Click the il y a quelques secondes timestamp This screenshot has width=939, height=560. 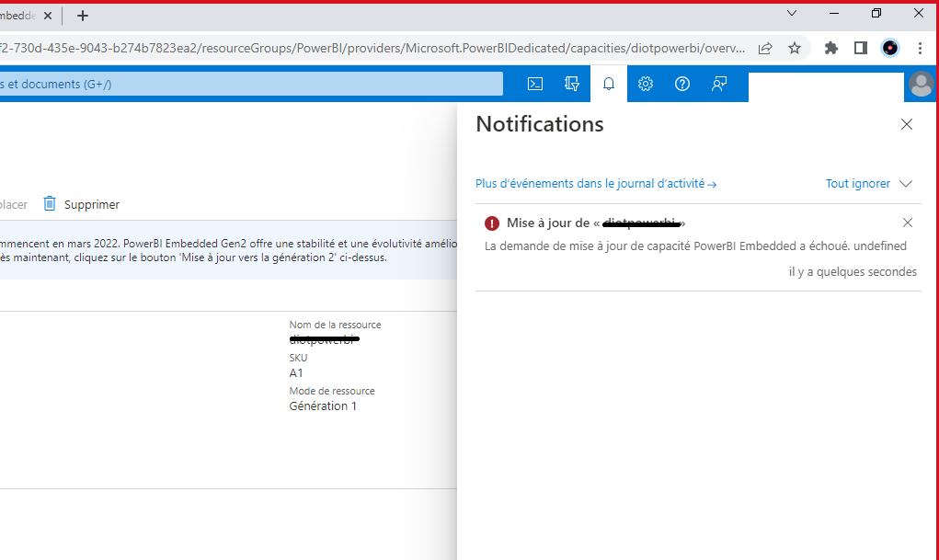[853, 272]
